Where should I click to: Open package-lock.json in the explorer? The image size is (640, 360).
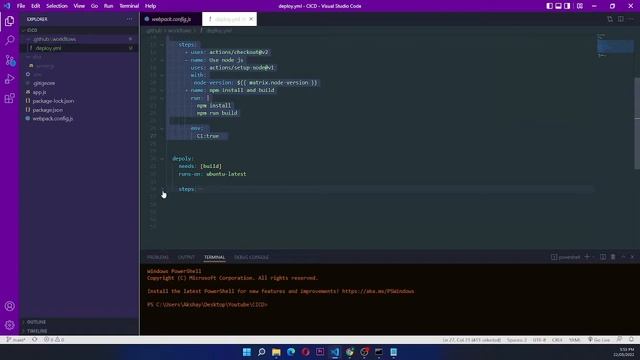79,101
